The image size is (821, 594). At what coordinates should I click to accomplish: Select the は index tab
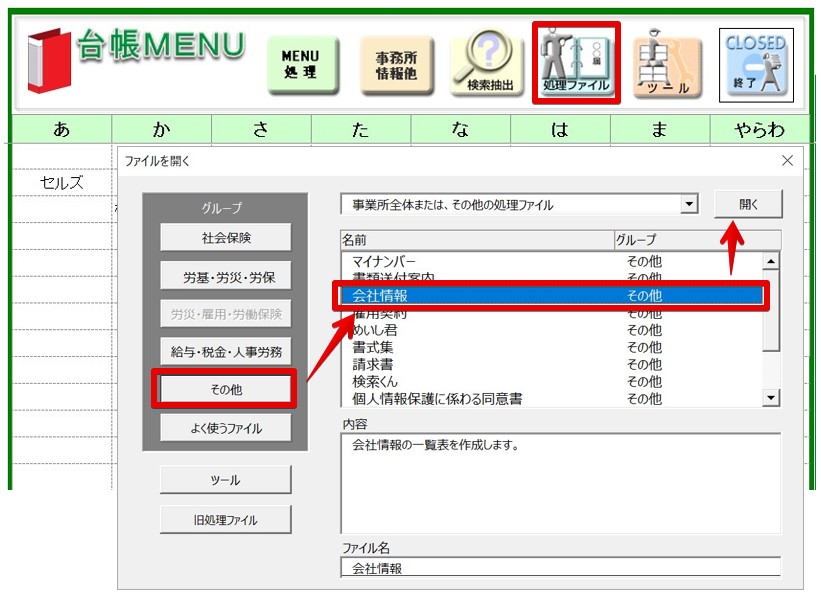(560, 129)
